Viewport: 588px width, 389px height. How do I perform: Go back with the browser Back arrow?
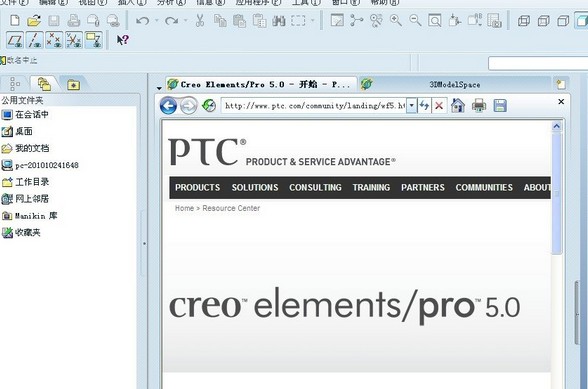click(x=168, y=105)
